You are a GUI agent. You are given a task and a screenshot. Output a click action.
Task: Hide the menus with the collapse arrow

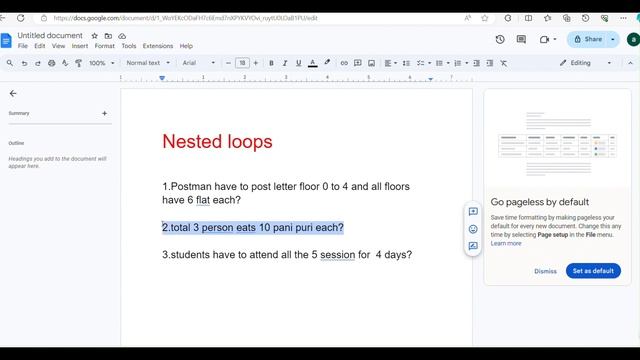630,63
